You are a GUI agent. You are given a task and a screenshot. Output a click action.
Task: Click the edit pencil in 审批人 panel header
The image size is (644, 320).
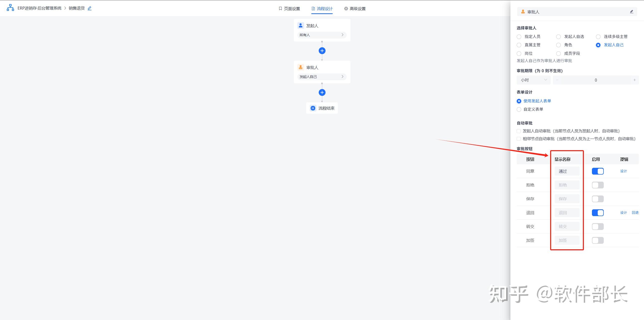631,12
